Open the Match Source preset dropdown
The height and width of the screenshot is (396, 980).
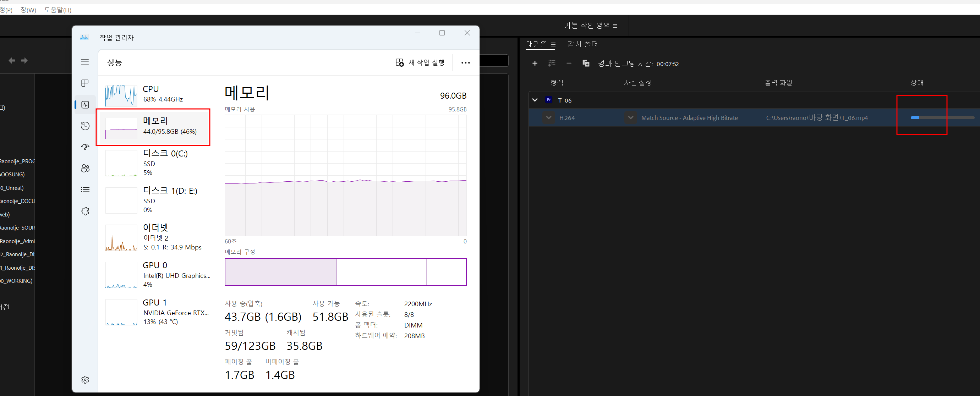[x=630, y=117]
